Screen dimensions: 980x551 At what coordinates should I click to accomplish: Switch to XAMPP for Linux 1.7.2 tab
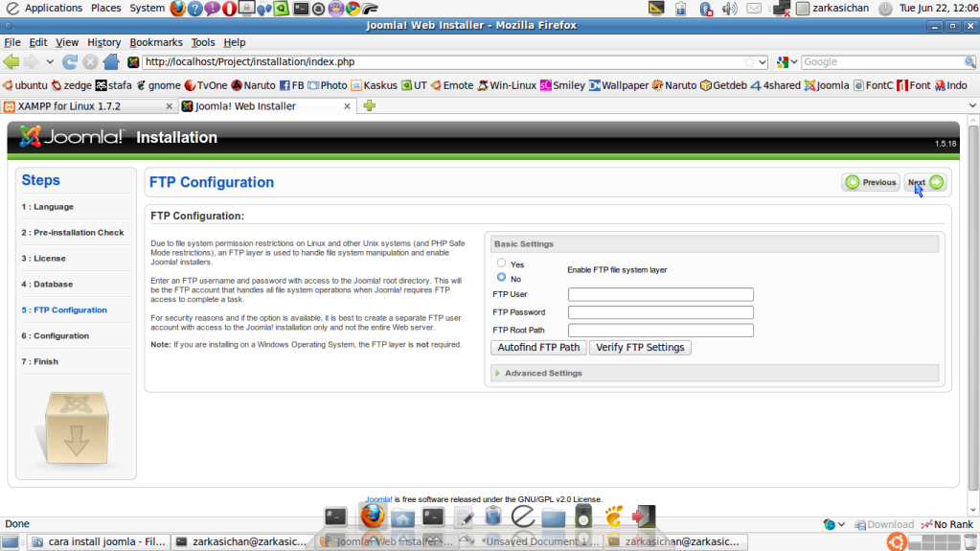[87, 106]
